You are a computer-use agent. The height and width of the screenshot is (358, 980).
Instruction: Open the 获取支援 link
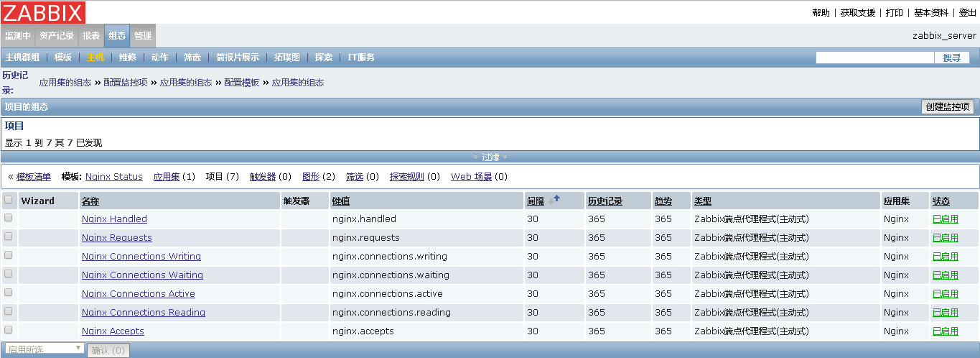[x=858, y=13]
